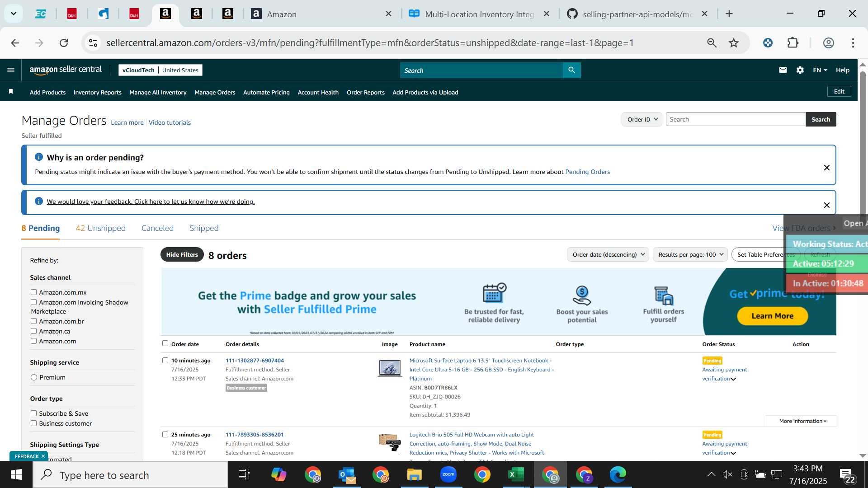Image resolution: width=868 pixels, height=488 pixels.
Task: Click the Hide Filters button
Action: pos(182,254)
